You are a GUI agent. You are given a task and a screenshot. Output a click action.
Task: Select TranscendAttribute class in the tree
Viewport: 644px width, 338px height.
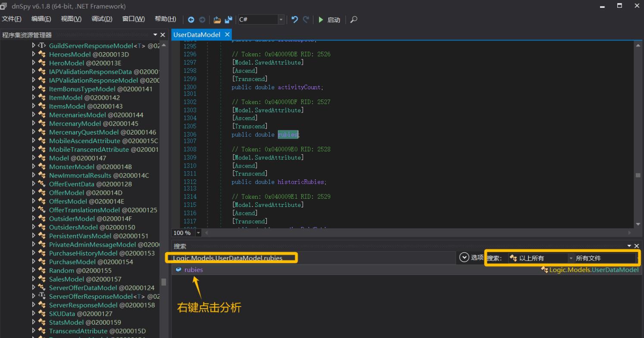(x=97, y=331)
